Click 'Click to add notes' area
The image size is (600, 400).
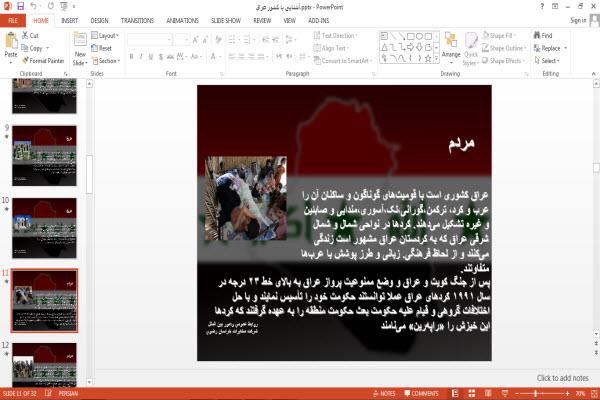click(x=562, y=378)
